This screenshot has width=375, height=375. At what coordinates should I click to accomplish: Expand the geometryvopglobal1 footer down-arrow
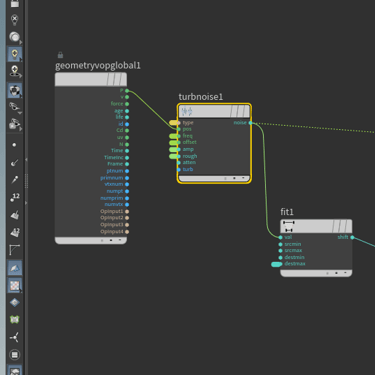pyautogui.click(x=120, y=240)
